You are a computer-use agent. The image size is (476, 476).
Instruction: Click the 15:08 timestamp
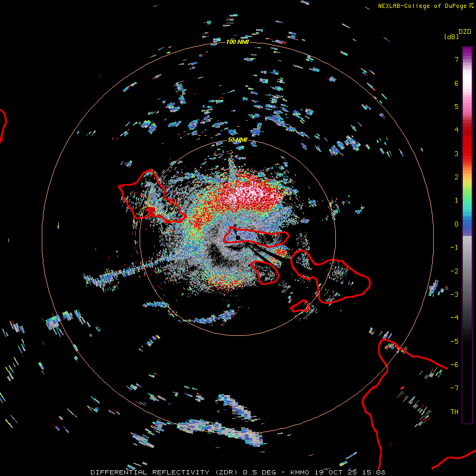(374, 472)
